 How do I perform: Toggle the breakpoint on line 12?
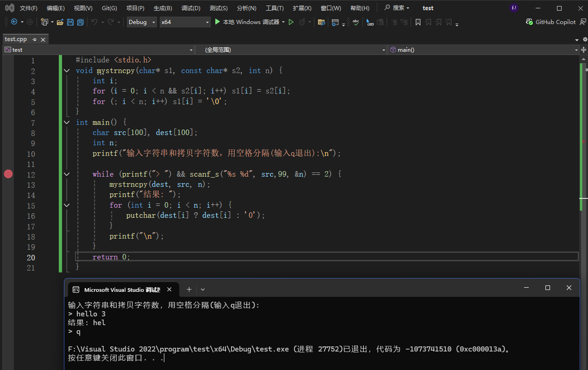coord(8,174)
